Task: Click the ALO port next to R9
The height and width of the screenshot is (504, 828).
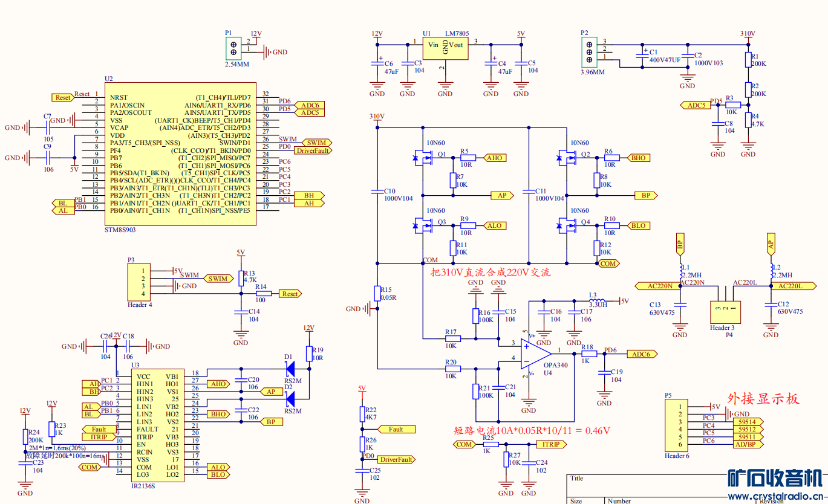Action: click(495, 225)
